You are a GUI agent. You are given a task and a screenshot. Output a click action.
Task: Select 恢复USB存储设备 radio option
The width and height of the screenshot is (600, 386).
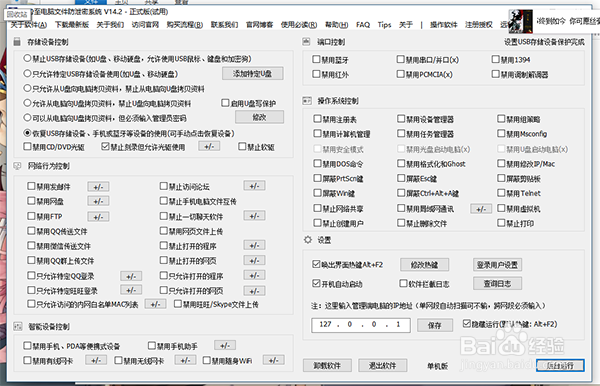pyautogui.click(x=27, y=133)
